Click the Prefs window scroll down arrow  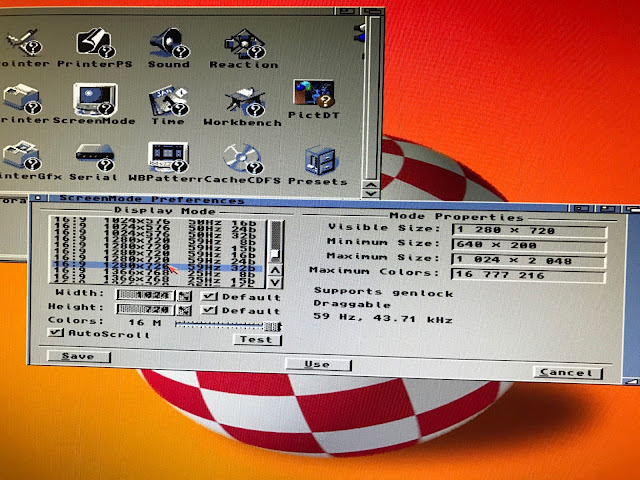[371, 193]
